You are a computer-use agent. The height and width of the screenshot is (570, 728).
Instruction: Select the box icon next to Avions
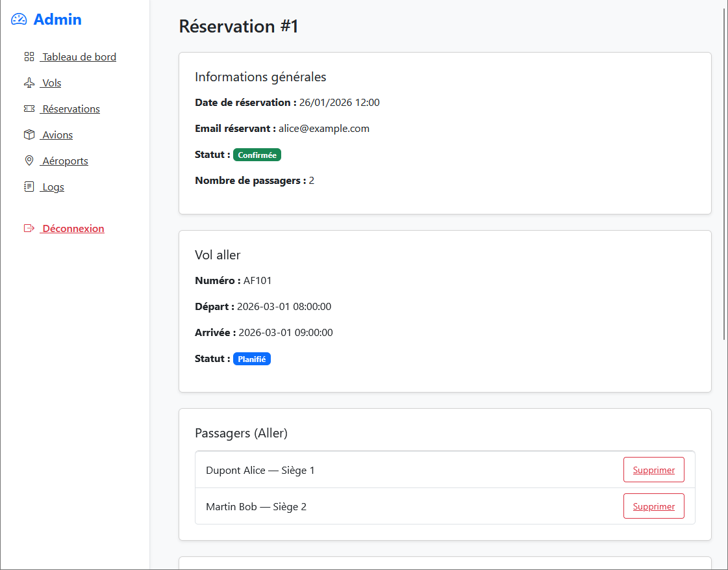29,135
